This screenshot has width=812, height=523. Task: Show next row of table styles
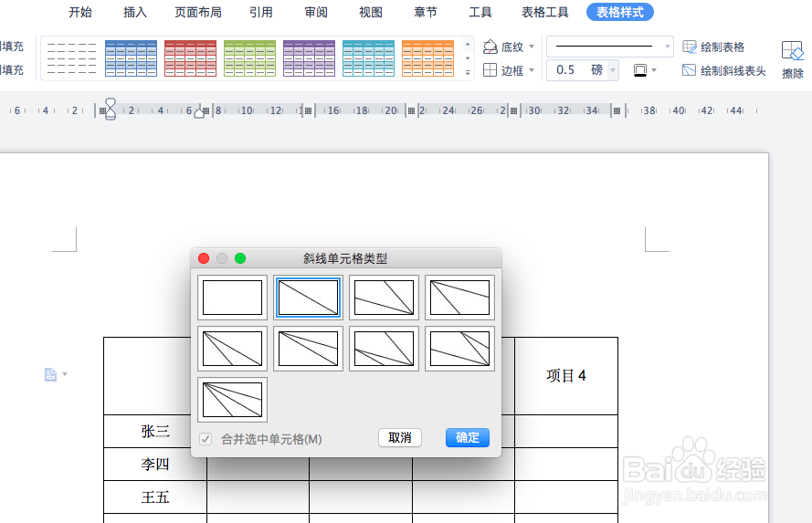(468, 58)
